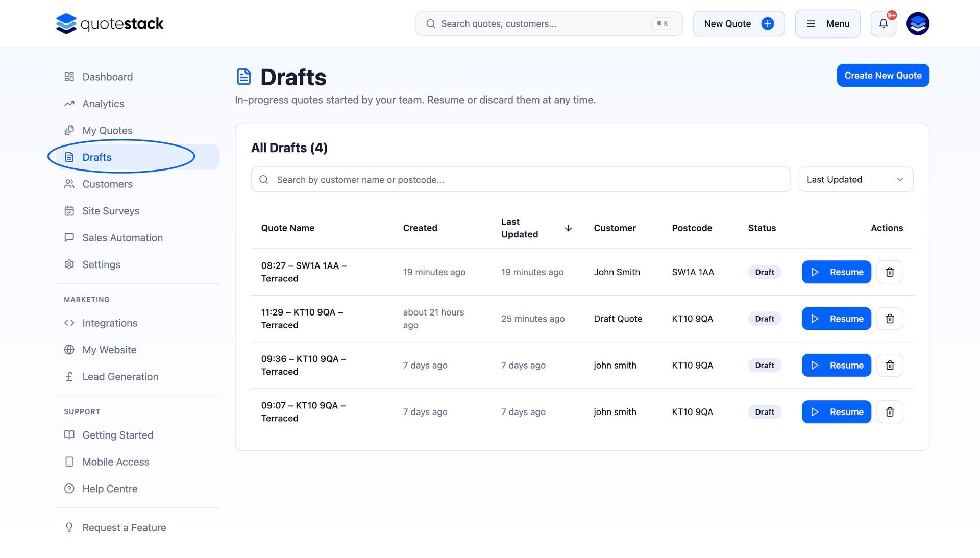Viewport: 980px width, 558px height.
Task: Open the hamburger Menu button
Action: 827,23
